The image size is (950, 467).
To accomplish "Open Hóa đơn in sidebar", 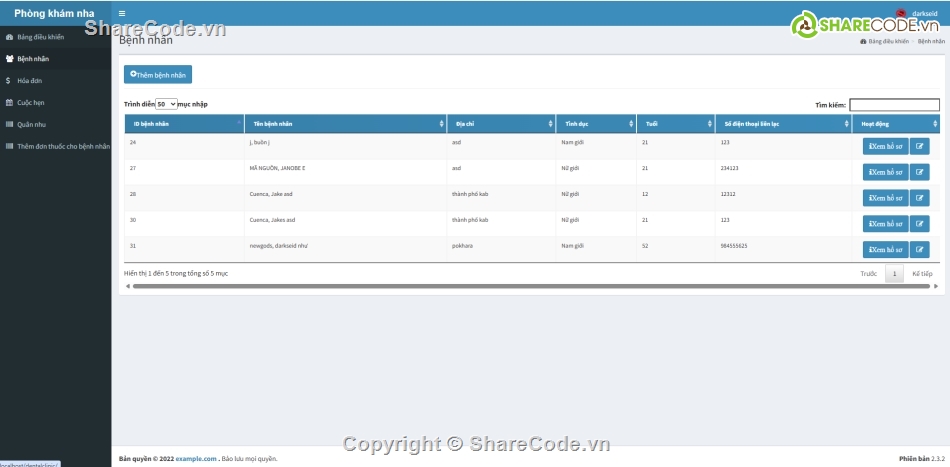I will 56,81.
